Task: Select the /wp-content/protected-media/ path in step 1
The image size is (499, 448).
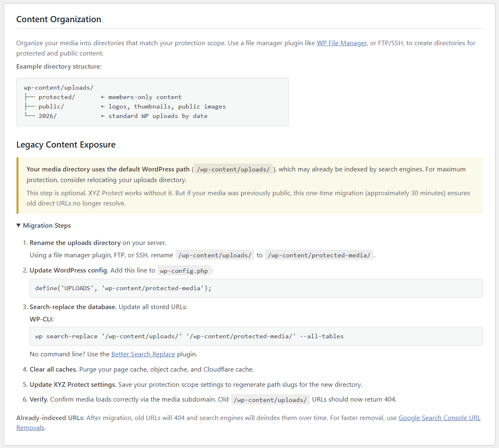Action: coord(319,255)
